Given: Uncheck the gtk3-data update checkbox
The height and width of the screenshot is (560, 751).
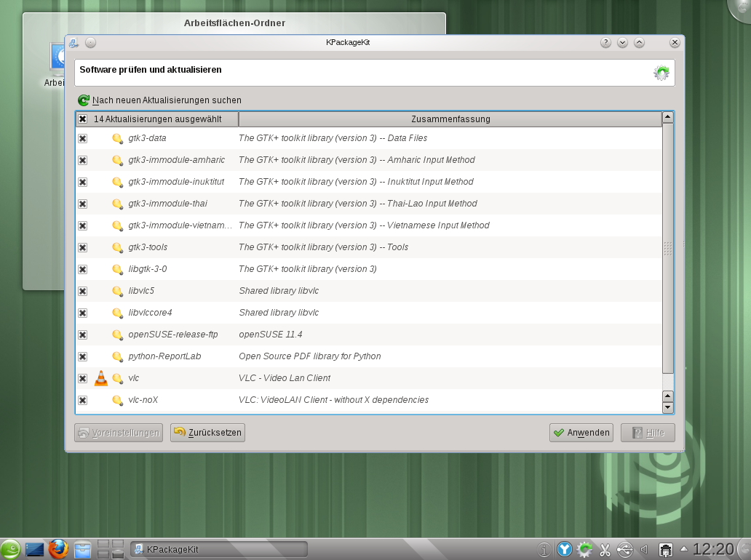Looking at the screenshot, I should [83, 138].
